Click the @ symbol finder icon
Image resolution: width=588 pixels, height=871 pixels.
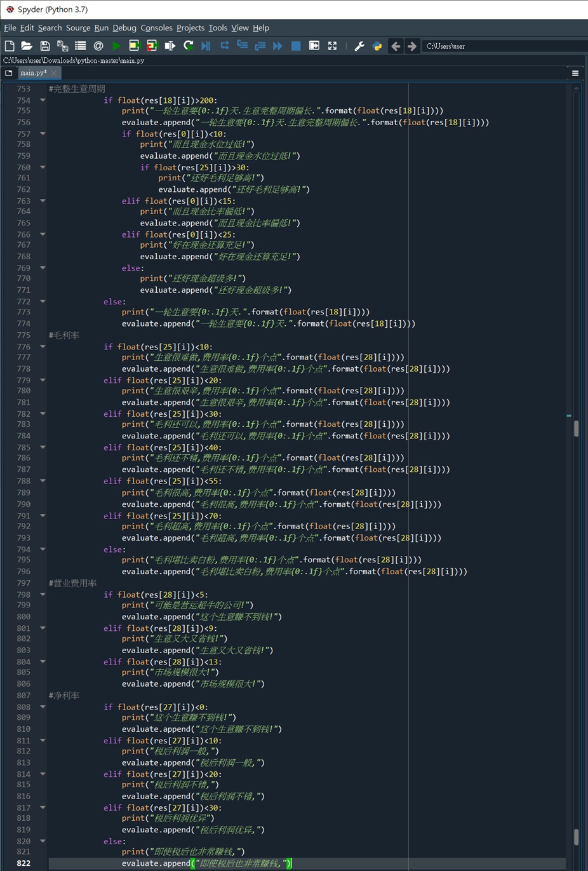[98, 46]
